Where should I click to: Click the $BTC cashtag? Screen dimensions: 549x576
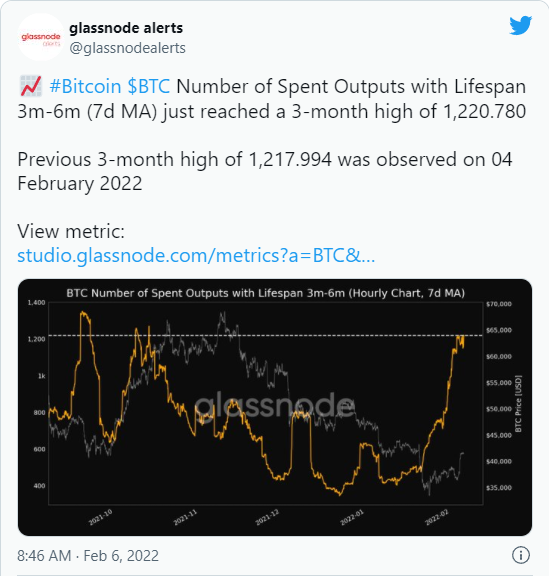click(148, 87)
